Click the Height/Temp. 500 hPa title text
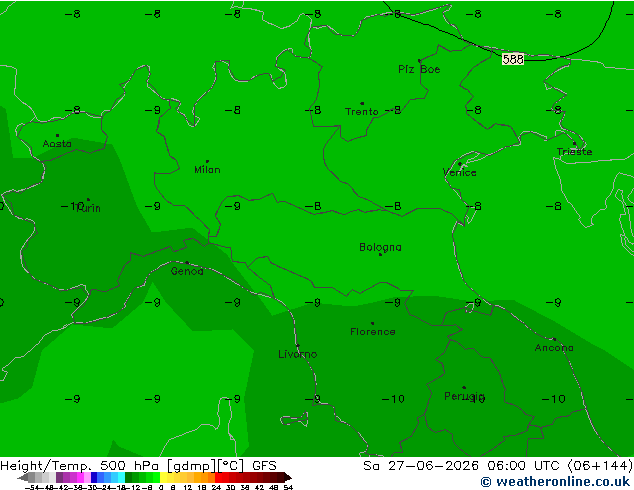Image resolution: width=634 pixels, height=490 pixels. [x=79, y=465]
